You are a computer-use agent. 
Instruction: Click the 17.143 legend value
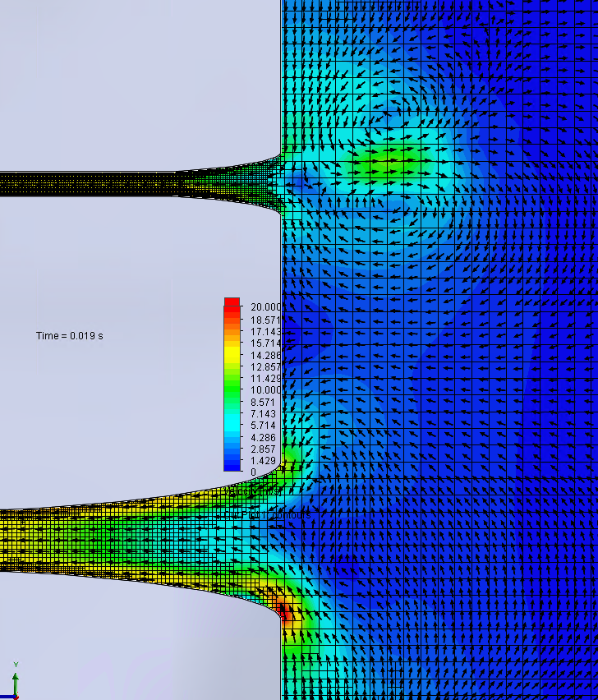(266, 331)
